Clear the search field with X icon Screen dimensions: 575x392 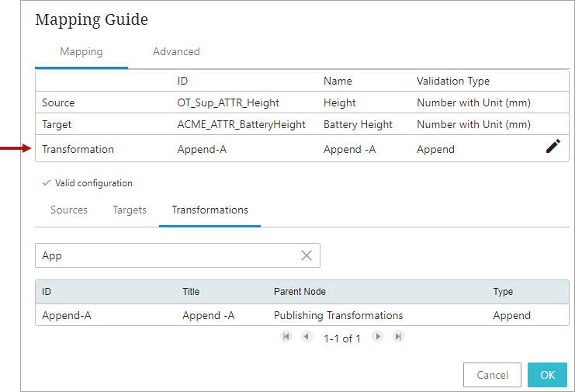pyautogui.click(x=307, y=255)
